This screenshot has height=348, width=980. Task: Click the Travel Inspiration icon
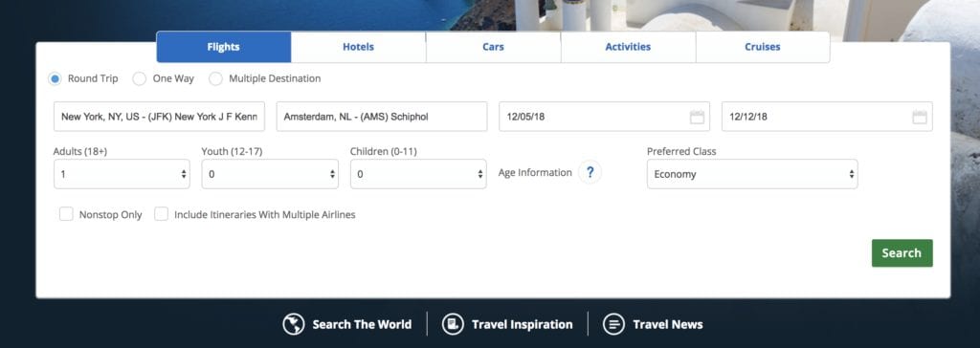[453, 324]
